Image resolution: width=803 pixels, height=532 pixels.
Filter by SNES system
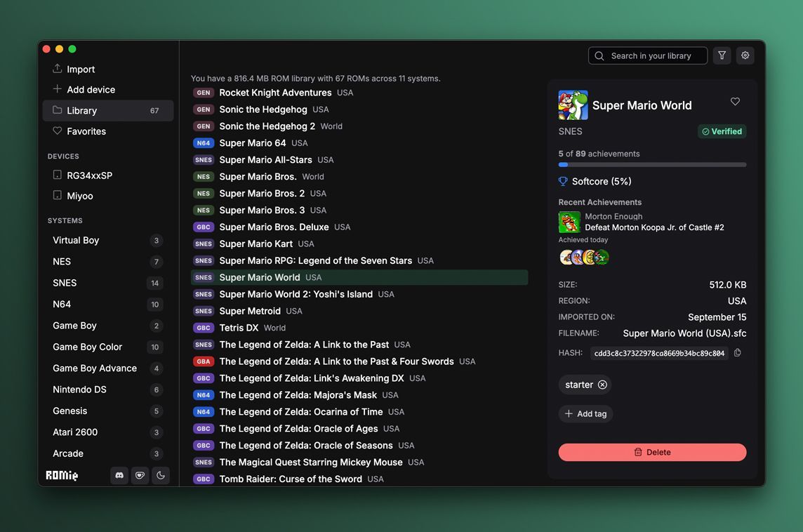pyautogui.click(x=108, y=283)
